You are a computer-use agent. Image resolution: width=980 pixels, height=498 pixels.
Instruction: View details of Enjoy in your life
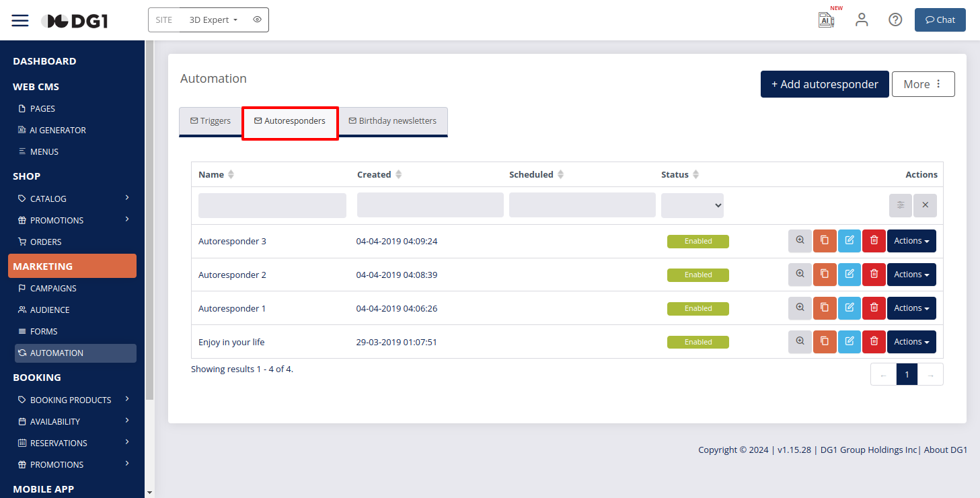tap(800, 342)
